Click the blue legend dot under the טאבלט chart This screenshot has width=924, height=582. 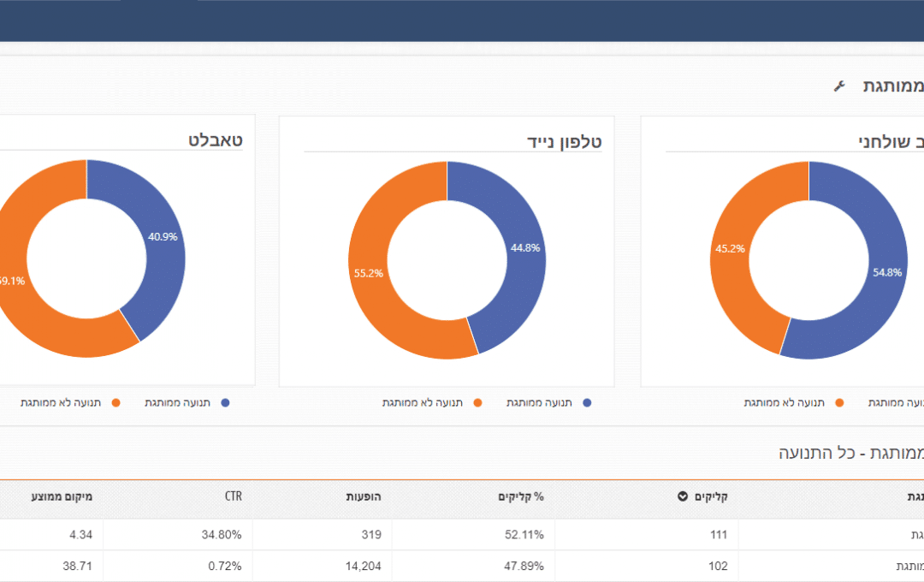tap(225, 403)
